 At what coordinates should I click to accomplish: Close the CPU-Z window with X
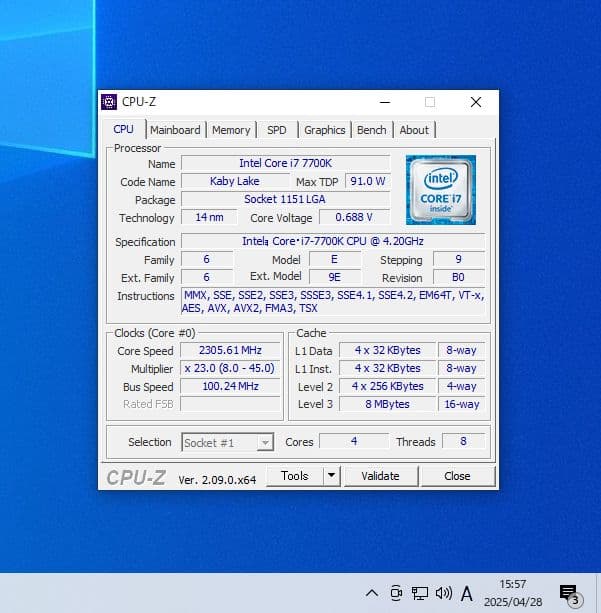pyautogui.click(x=476, y=102)
